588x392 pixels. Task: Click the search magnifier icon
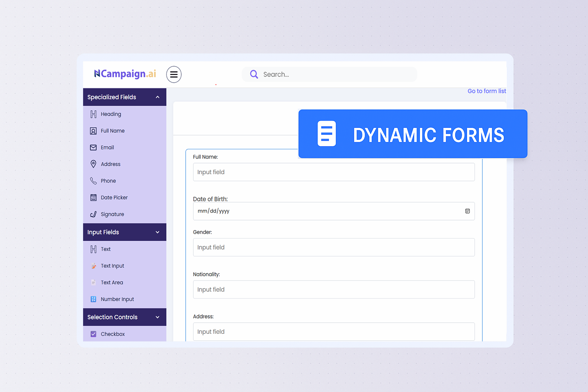[x=254, y=74]
